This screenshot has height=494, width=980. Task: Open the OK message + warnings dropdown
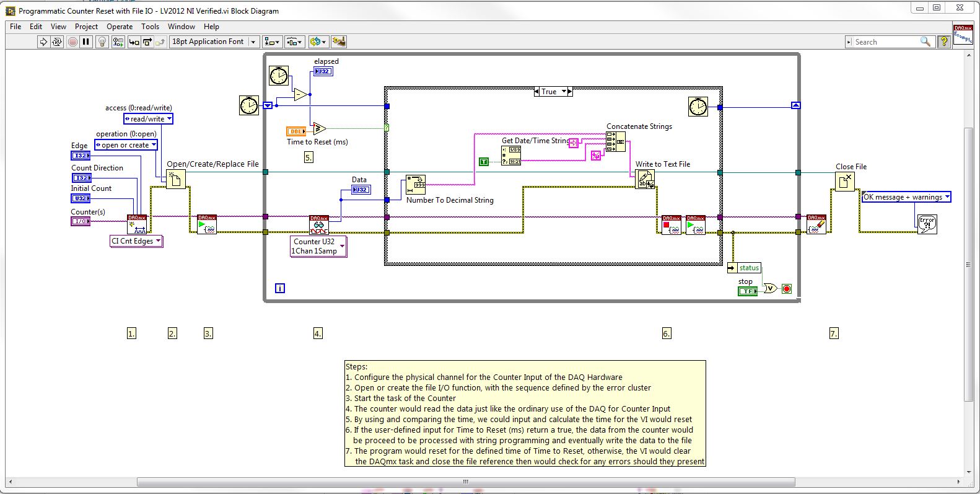click(906, 197)
